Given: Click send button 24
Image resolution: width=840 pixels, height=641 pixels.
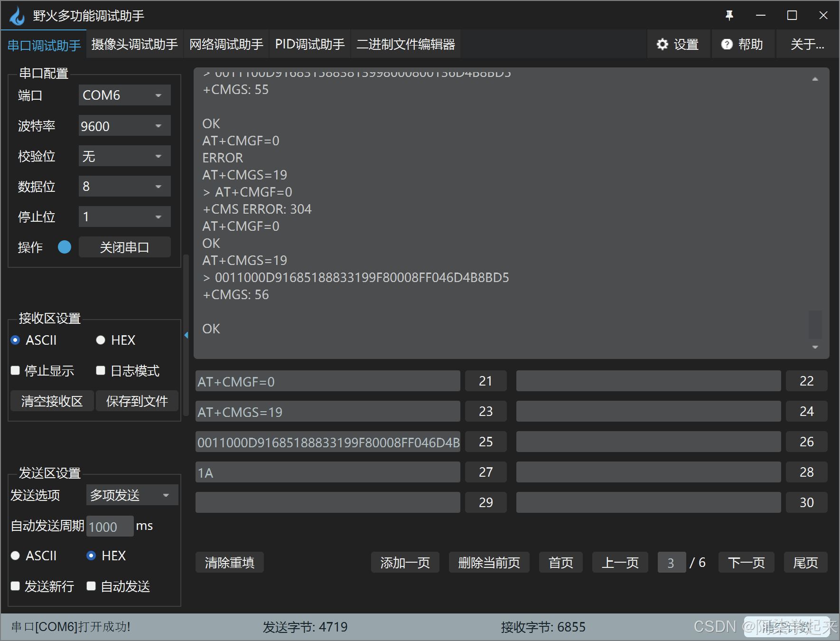Looking at the screenshot, I should tap(807, 411).
